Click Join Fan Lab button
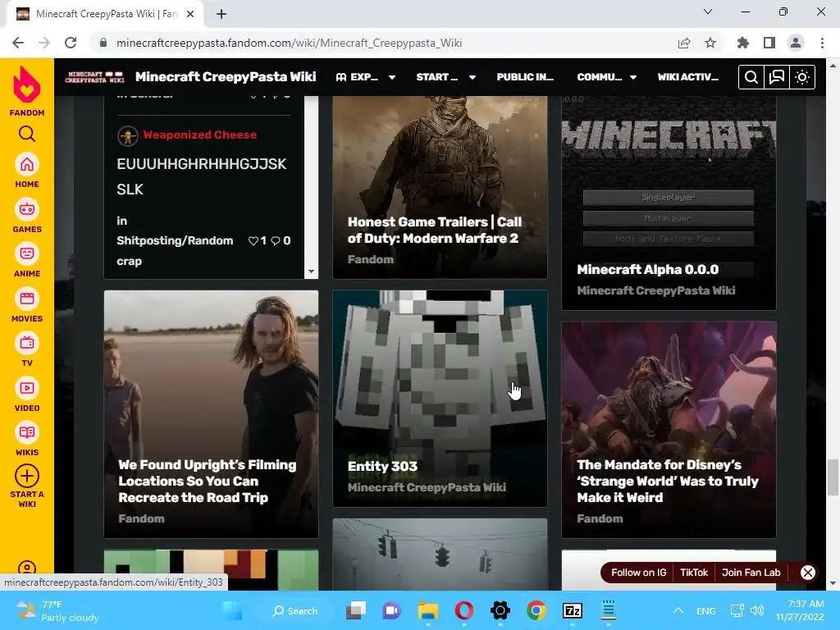The image size is (840, 630). (x=751, y=573)
